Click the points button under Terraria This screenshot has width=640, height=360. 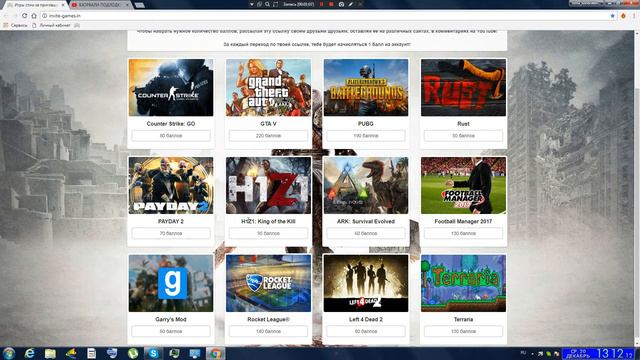point(463,331)
